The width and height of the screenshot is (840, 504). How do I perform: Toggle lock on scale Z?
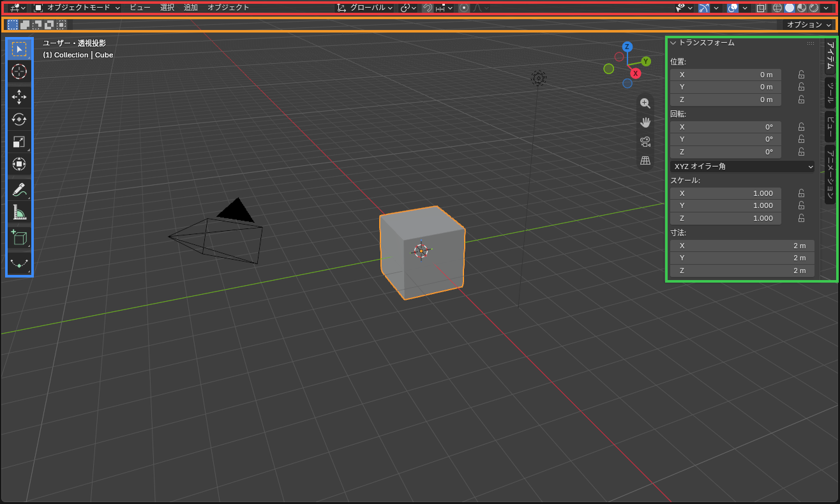click(x=801, y=218)
